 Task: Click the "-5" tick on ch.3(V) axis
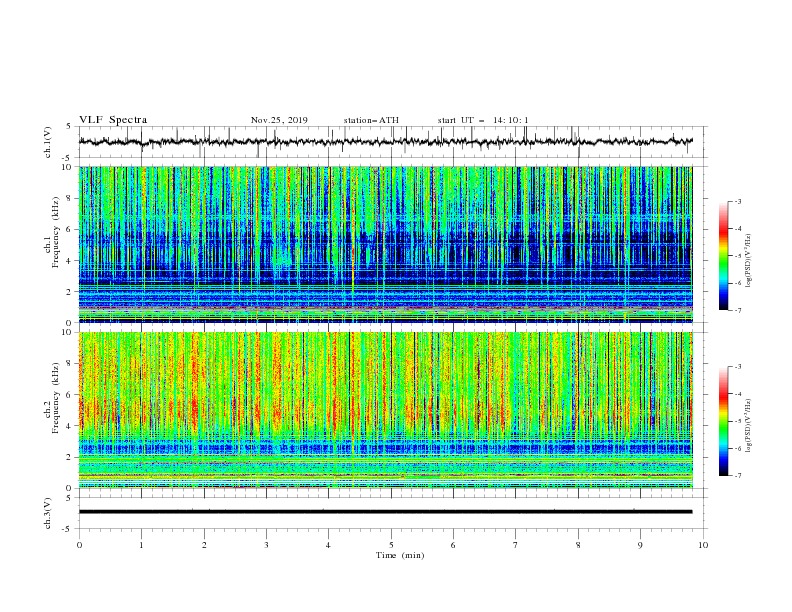[68, 529]
